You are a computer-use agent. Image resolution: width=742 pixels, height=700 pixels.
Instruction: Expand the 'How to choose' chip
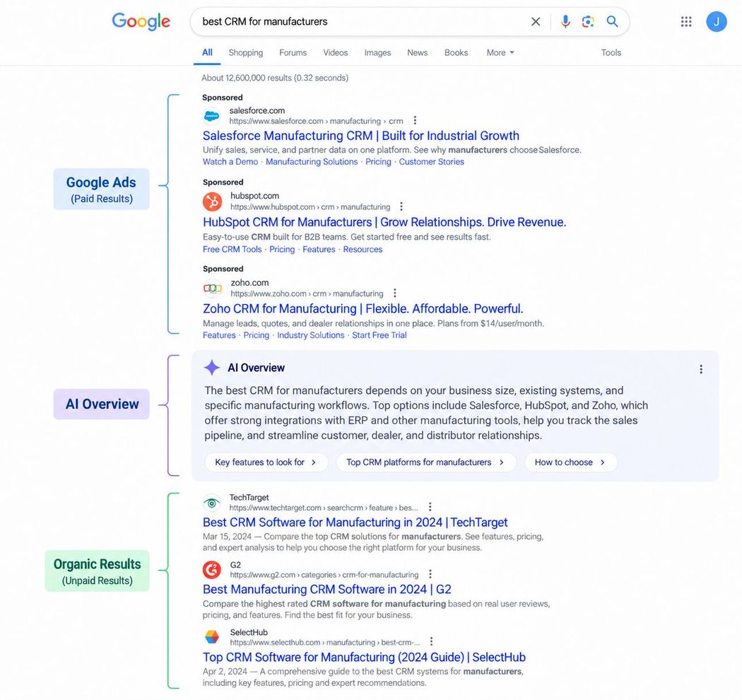[x=571, y=462]
